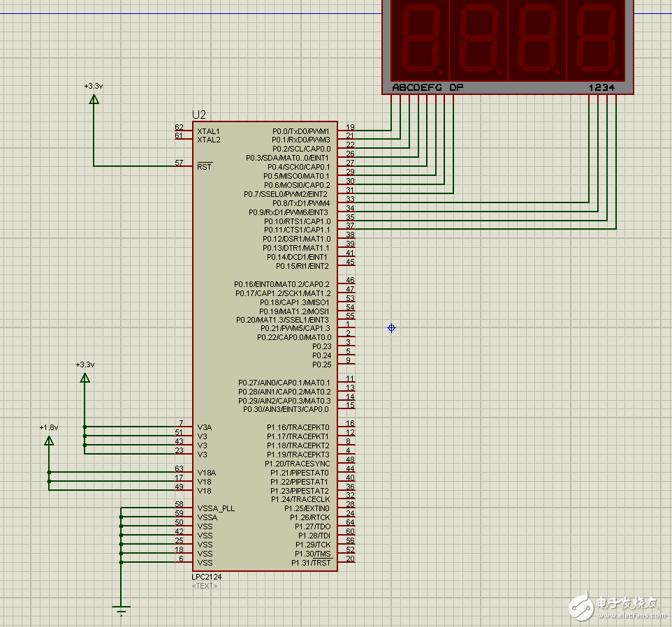Click the P1.20/TRACESYNC pin label

tap(298, 464)
